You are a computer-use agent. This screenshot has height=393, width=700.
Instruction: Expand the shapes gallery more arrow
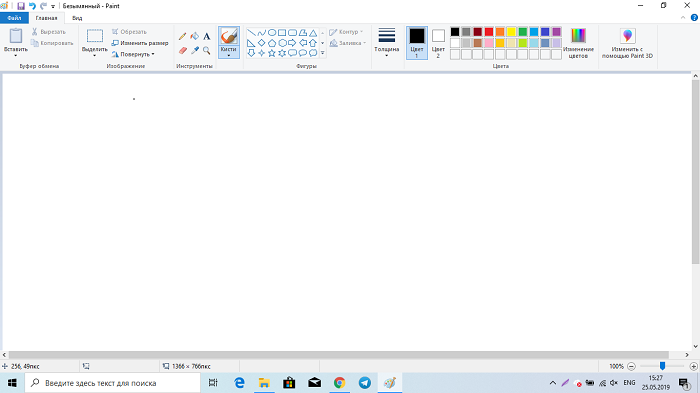tap(322, 53)
